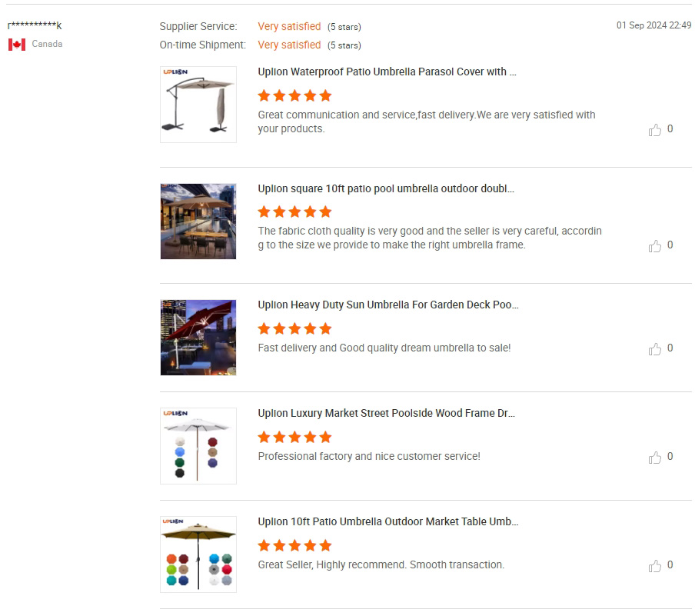The height and width of the screenshot is (616, 695).
Task: Click thumbs-up on square 10ft umbrella review
Action: pos(655,246)
